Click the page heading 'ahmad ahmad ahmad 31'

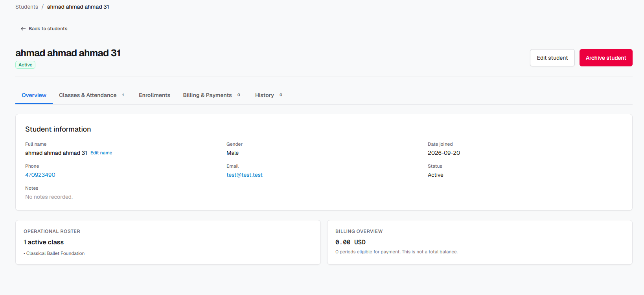68,53
